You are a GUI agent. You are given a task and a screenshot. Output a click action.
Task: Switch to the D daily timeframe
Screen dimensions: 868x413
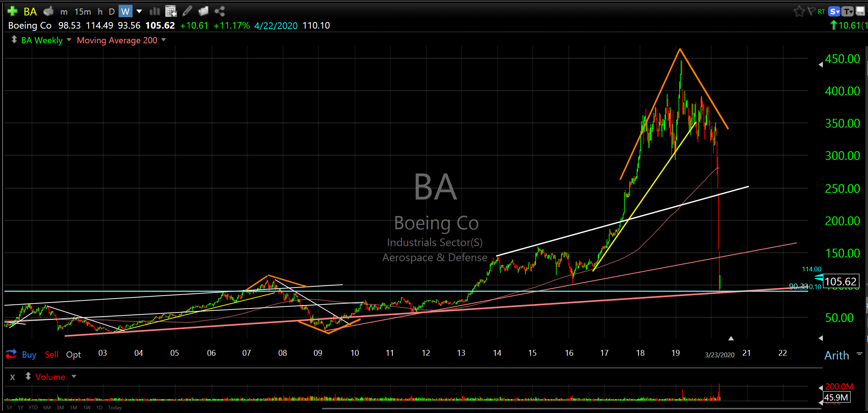click(x=112, y=12)
